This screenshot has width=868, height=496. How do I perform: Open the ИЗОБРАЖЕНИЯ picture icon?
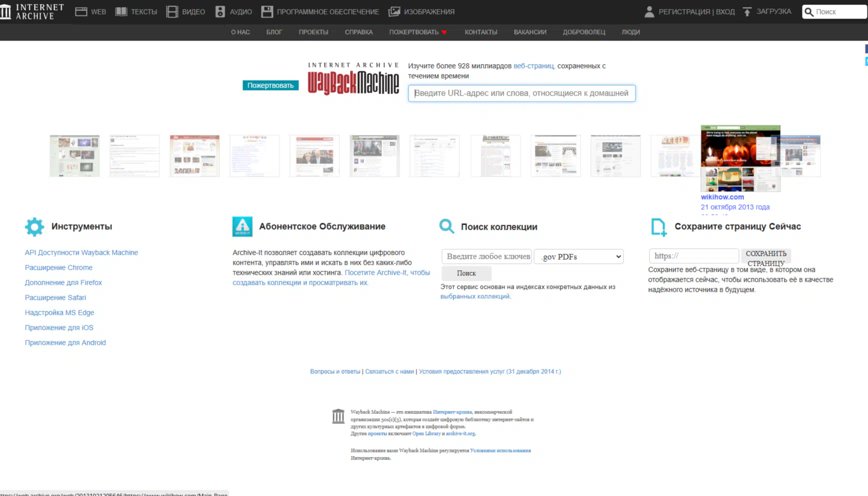(394, 12)
